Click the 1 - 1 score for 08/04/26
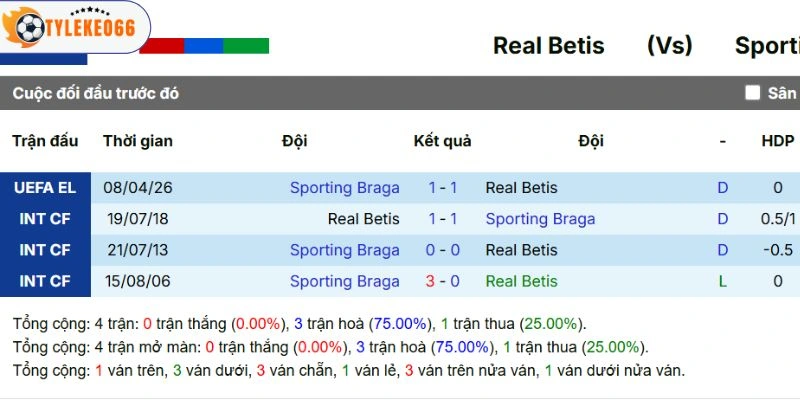Image resolution: width=800 pixels, height=400 pixels. click(442, 188)
